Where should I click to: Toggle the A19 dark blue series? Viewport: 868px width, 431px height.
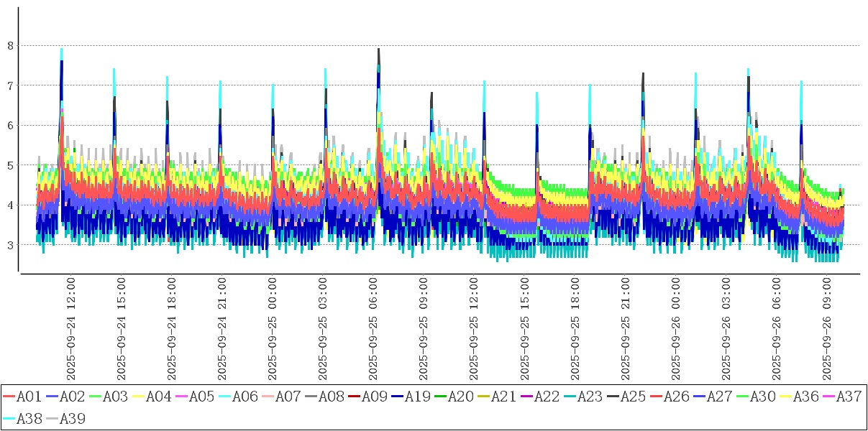pos(411,397)
